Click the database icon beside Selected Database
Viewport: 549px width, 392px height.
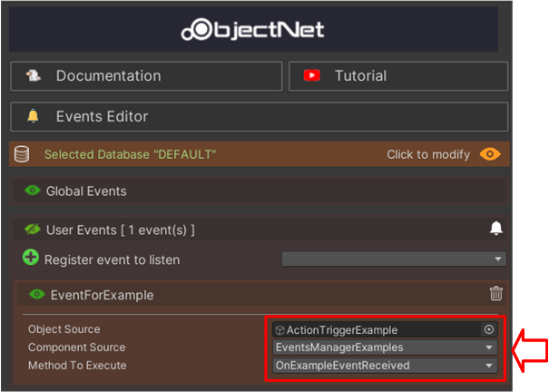[x=22, y=154]
